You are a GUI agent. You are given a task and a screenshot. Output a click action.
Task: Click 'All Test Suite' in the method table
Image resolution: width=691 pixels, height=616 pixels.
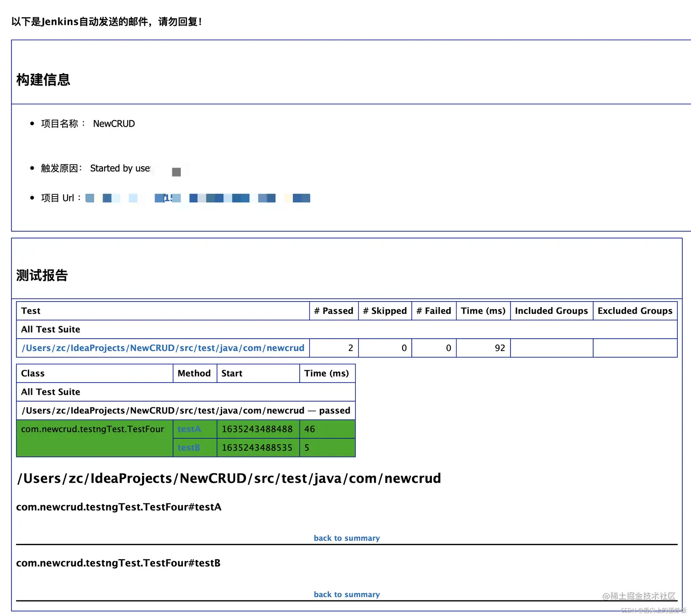point(51,392)
